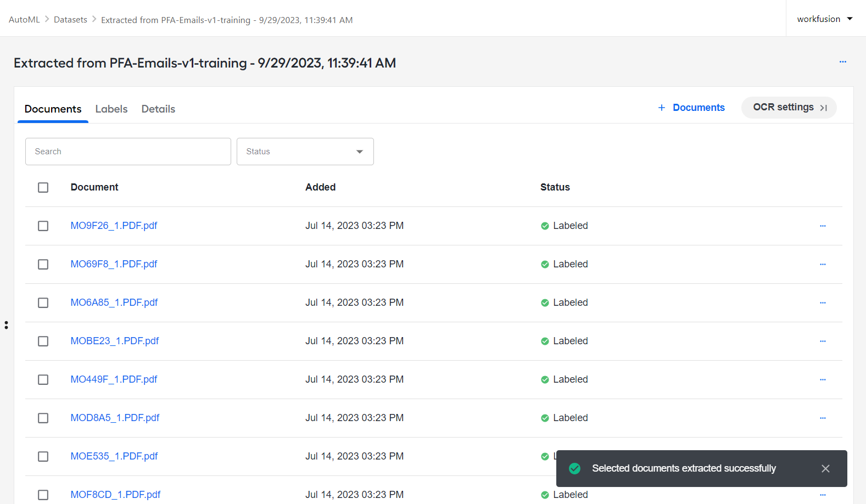The image size is (866, 504).
Task: Open row actions for MO9F26_1.PDF.pdf
Action: pyautogui.click(x=823, y=226)
